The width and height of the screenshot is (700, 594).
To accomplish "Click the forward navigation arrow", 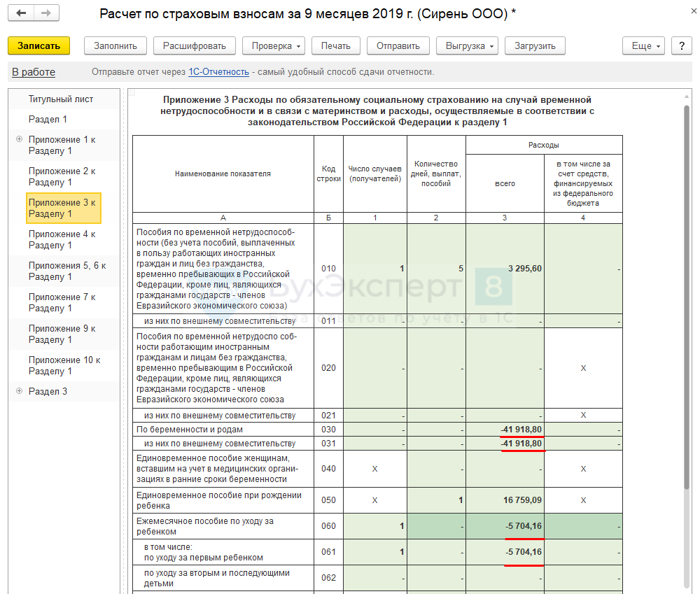I will click(46, 13).
